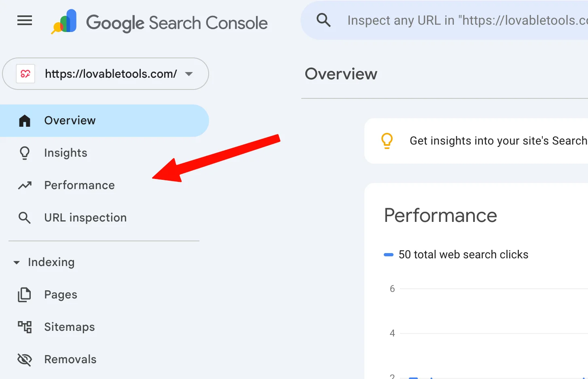The width and height of the screenshot is (588, 379).
Task: Open the Sitemaps section
Action: point(69,327)
